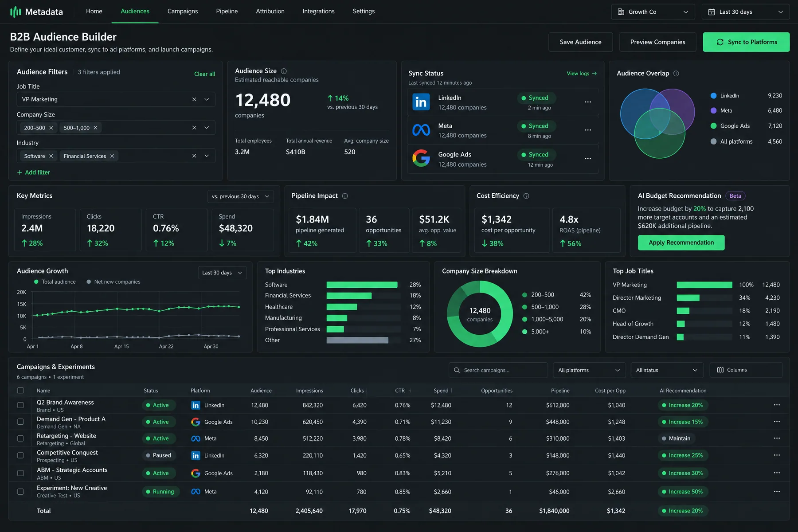Open the All status filter dropdown
This screenshot has height=532, width=798.
(667, 370)
